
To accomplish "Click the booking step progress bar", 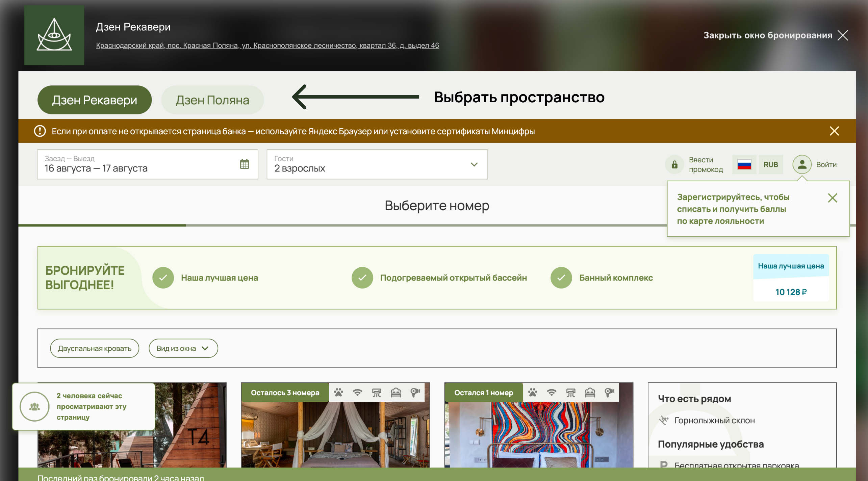I will click(437, 225).
